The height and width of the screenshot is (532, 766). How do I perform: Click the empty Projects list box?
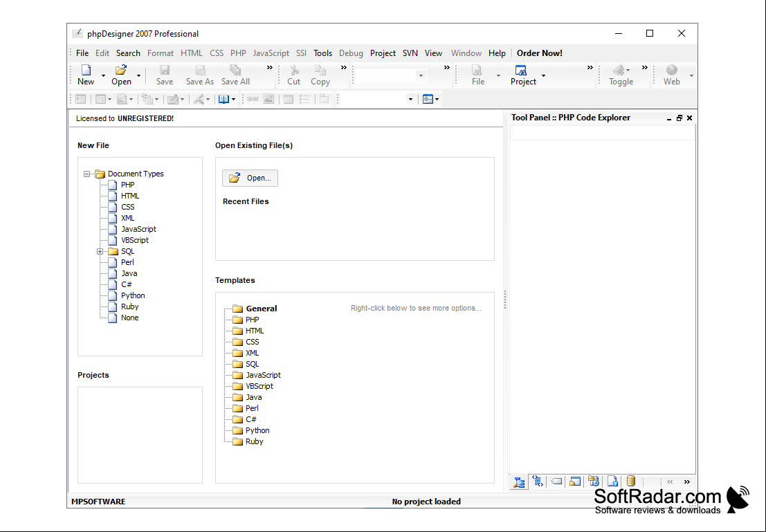tap(140, 435)
